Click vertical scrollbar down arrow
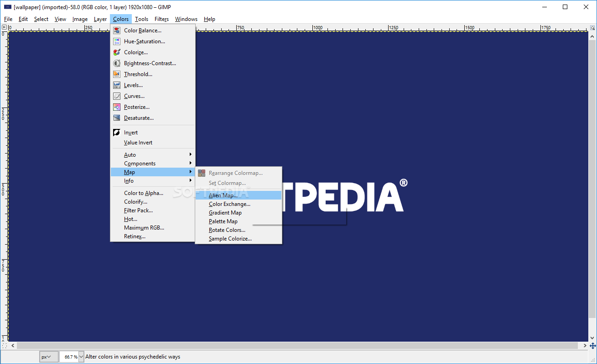The height and width of the screenshot is (364, 597). click(593, 338)
